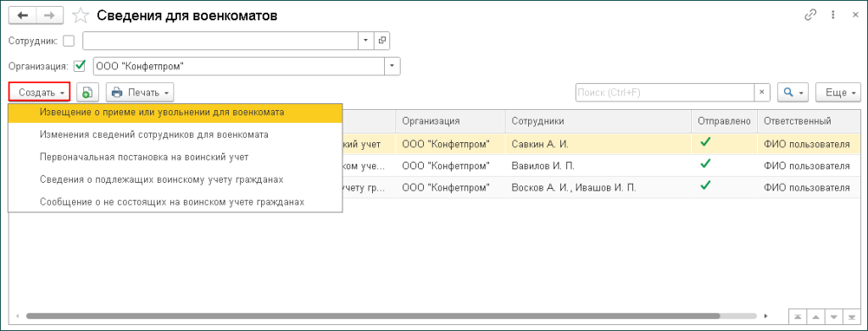Go forward with the right arrow button
This screenshot has width=868, height=331.
point(49,15)
